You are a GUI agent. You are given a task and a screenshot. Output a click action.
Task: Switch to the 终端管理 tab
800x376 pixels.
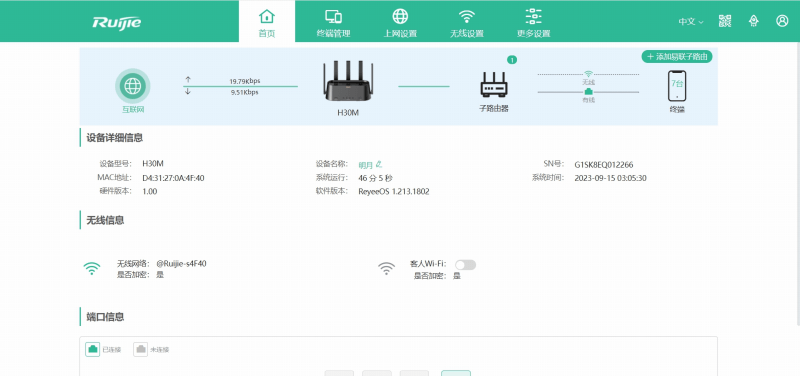point(333,21)
